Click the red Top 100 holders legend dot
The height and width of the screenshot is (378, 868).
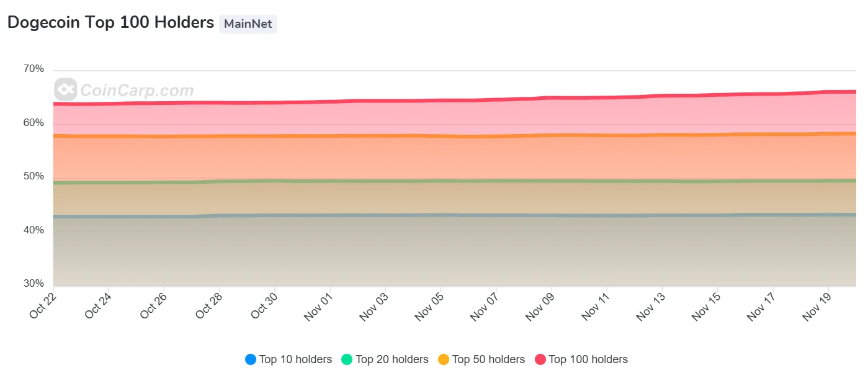tap(540, 359)
